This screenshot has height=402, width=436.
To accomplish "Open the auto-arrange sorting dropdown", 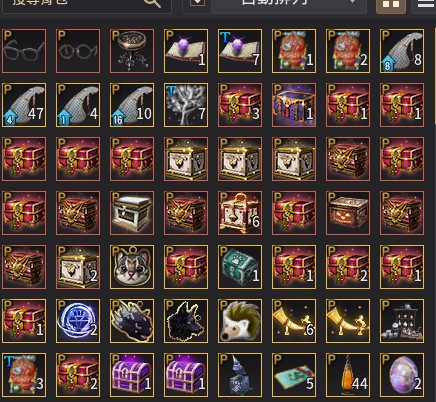I will point(289,3).
